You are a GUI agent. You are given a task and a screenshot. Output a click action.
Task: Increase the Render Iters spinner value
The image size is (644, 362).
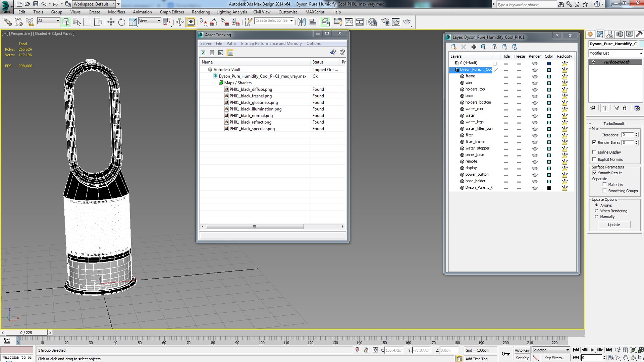636,141
